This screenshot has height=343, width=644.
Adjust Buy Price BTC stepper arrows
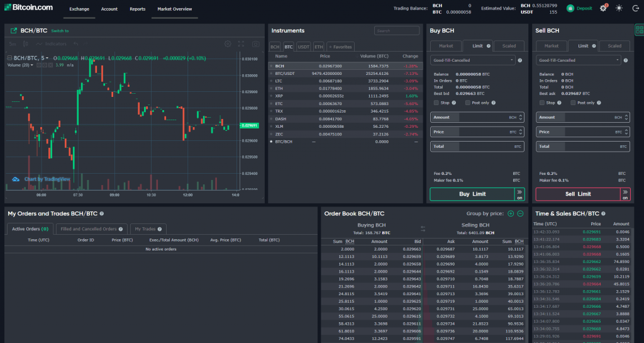click(x=521, y=132)
